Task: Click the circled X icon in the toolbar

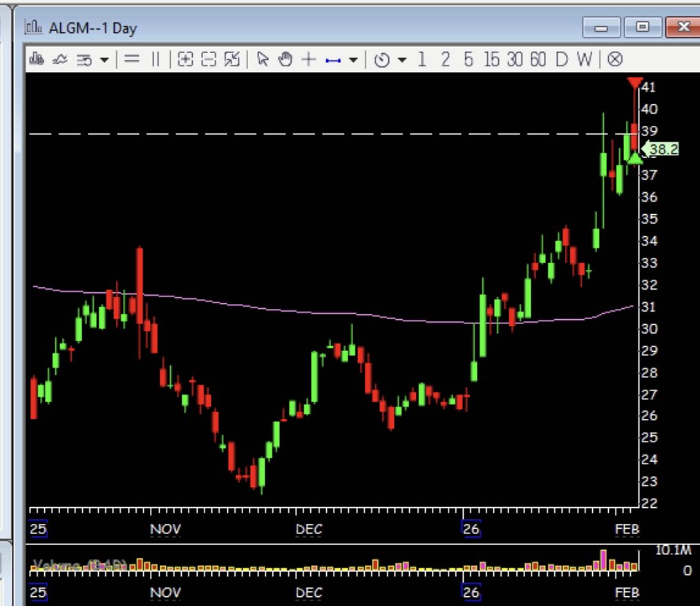Action: [615, 59]
